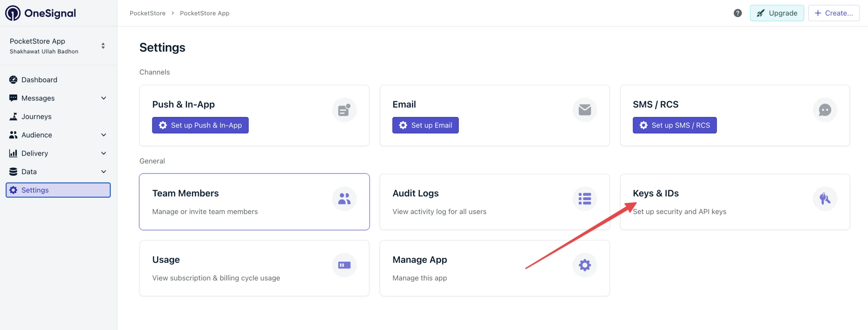Click Set up Push & In-App button
The height and width of the screenshot is (330, 868).
200,125
